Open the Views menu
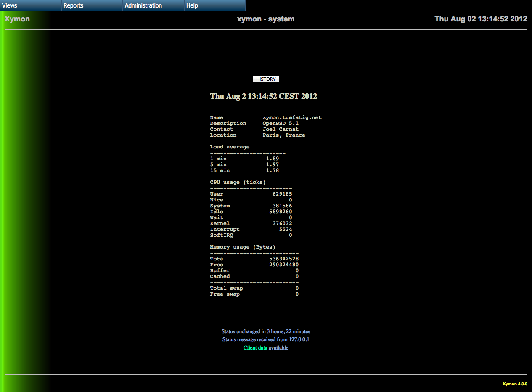Screen dimensions: 532x392 point(31,5)
